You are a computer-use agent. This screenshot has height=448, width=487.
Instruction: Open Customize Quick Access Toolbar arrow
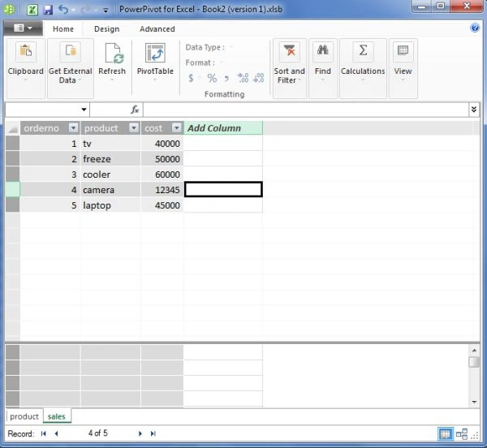point(106,11)
